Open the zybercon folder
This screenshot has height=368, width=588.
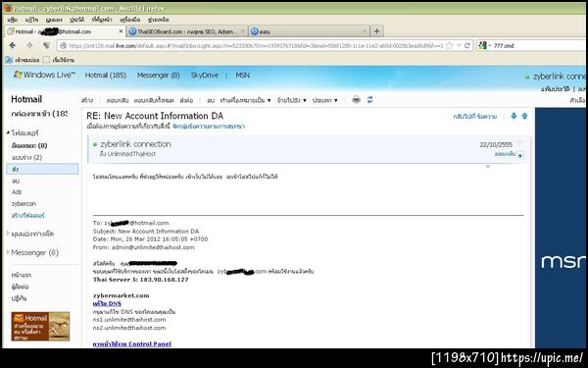pos(24,204)
